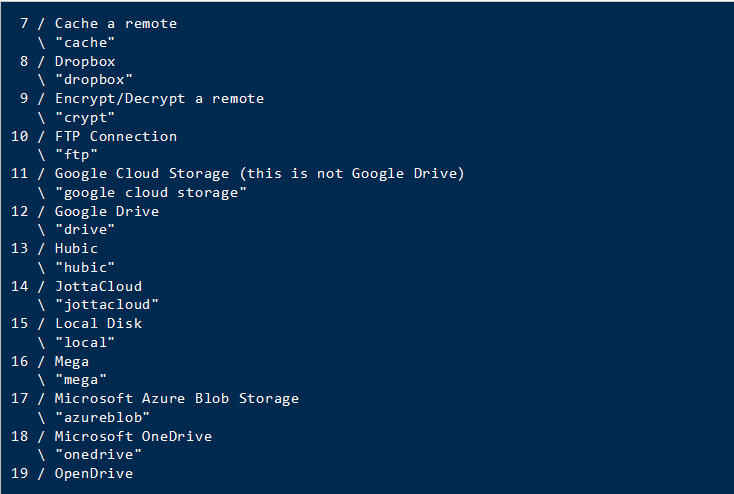Click the "azureblob" quoted value
Screen dimensions: 734x494
pyautogui.click(x=102, y=417)
